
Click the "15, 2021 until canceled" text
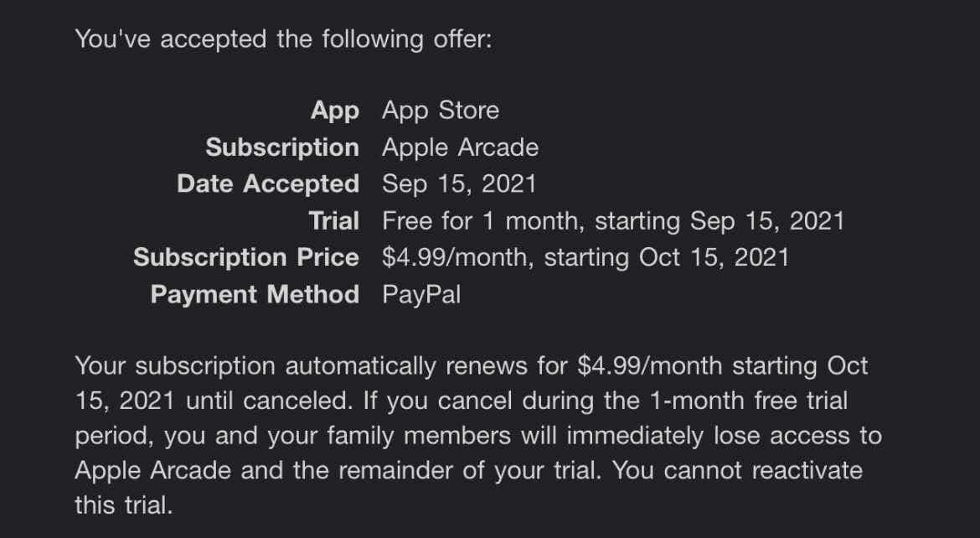(214, 401)
